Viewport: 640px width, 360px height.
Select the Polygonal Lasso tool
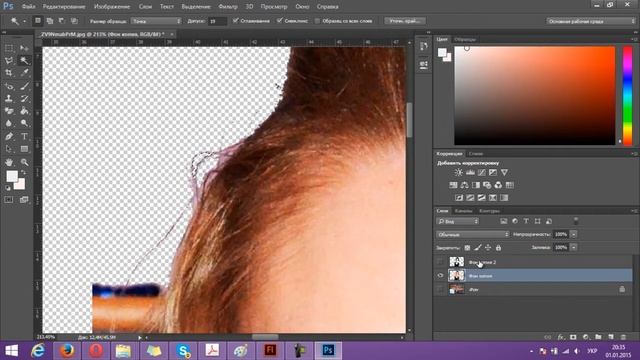[9, 61]
